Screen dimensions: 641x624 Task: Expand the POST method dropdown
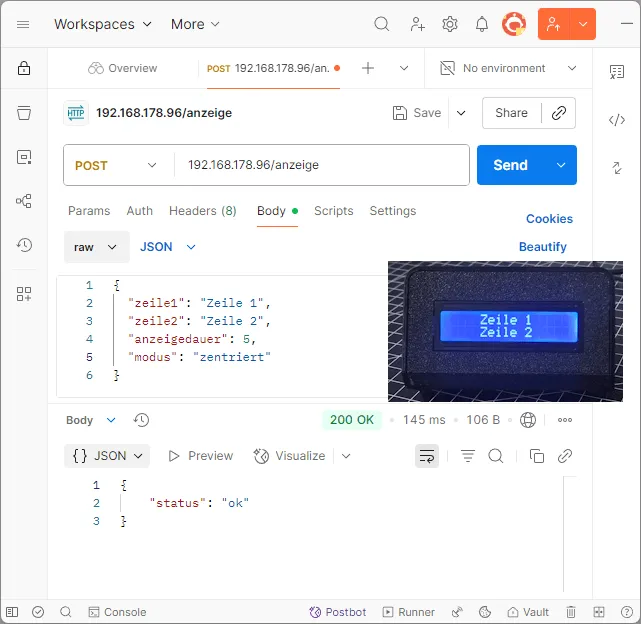(x=118, y=165)
